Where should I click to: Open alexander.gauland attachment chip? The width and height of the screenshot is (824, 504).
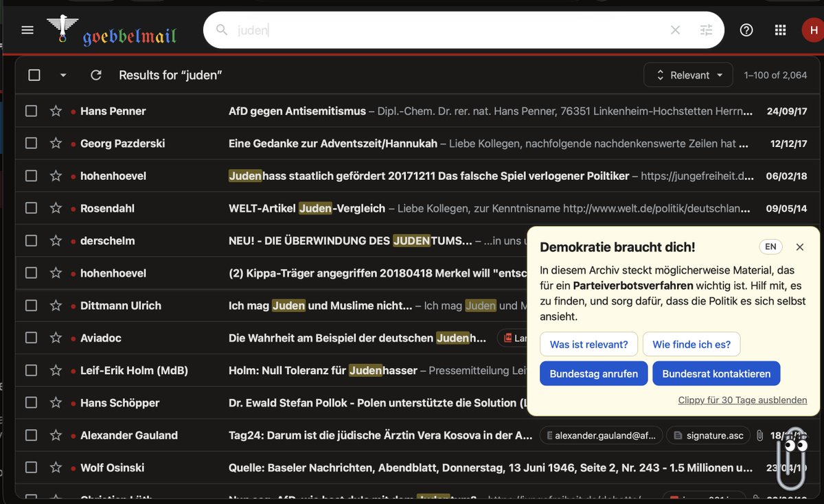(601, 435)
